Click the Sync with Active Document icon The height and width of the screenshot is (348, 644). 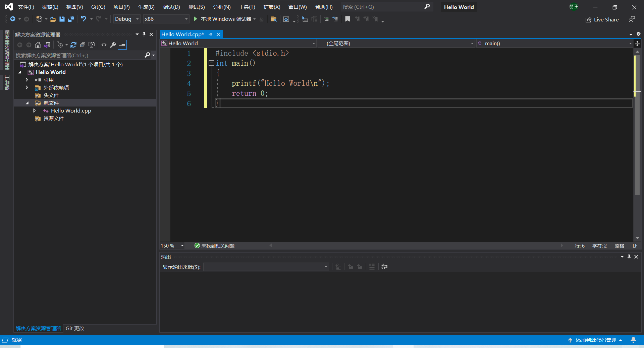tap(73, 45)
